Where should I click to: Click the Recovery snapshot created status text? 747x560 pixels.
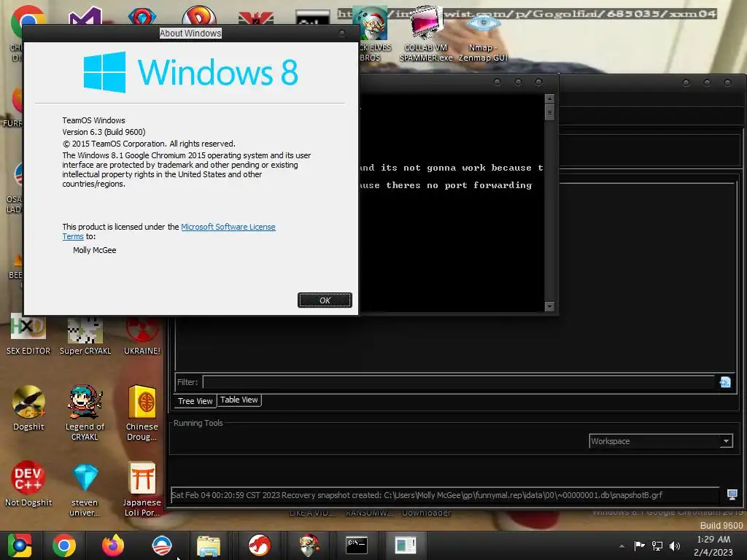[417, 495]
